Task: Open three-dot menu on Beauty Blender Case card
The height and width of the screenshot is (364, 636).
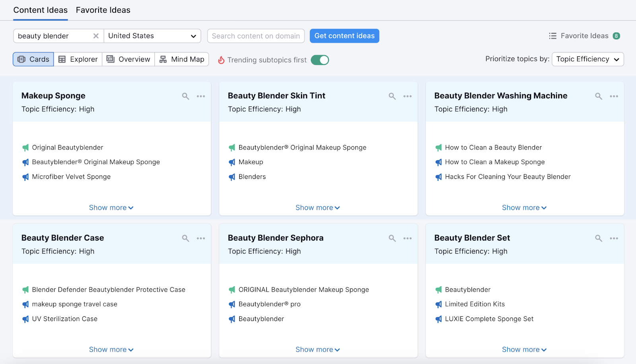Action: (x=201, y=238)
